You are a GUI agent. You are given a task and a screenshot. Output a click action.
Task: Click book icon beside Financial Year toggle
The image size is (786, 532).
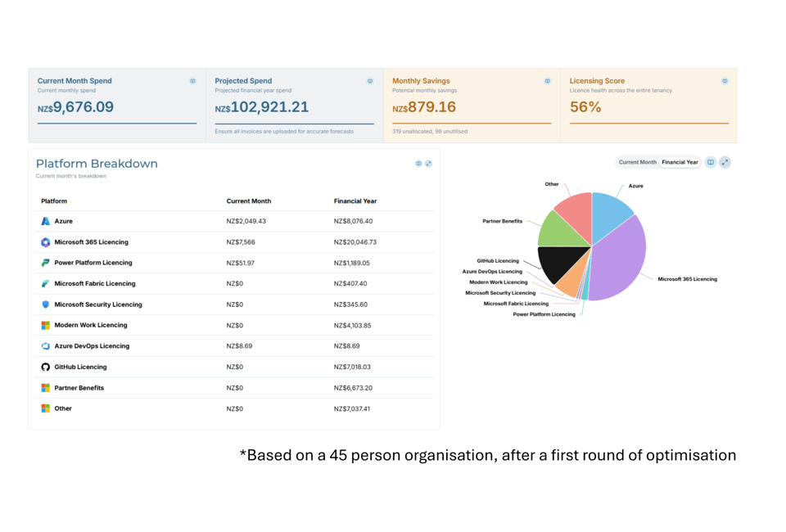coord(711,162)
